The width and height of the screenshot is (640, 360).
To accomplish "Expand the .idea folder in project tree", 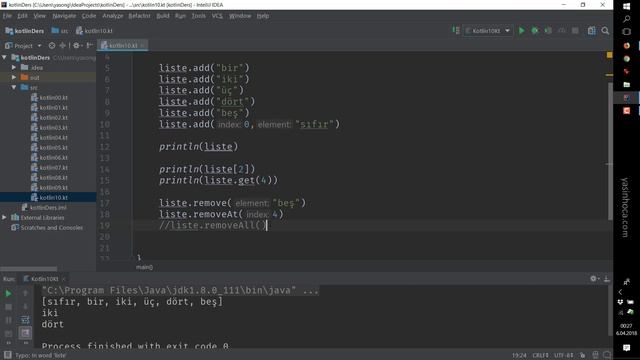I will [x=14, y=67].
